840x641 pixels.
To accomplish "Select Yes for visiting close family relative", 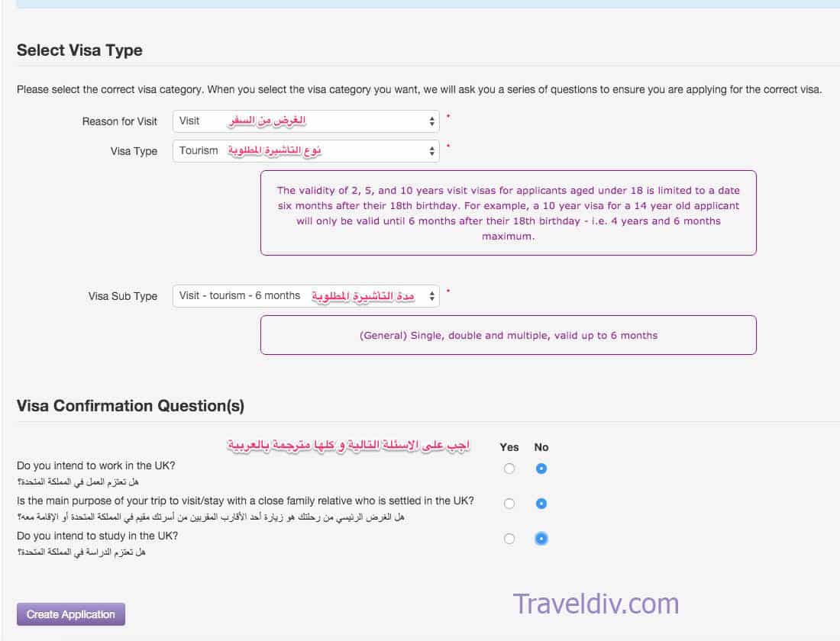I will [509, 504].
